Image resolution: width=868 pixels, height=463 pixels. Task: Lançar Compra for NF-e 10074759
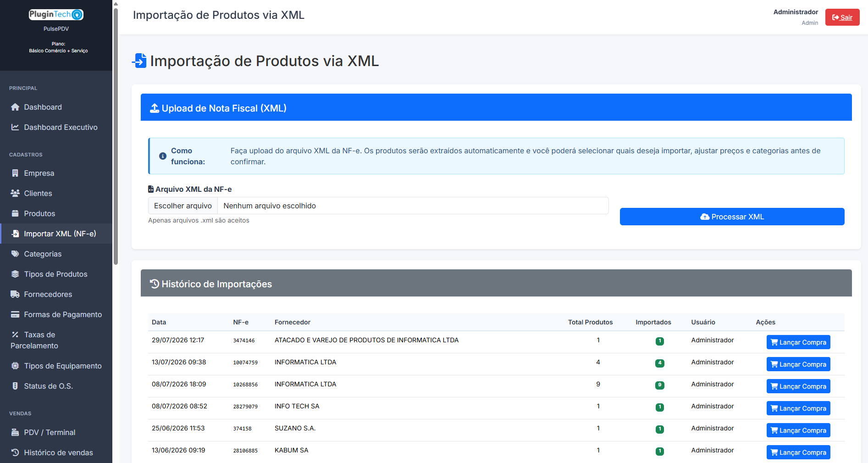pos(798,364)
